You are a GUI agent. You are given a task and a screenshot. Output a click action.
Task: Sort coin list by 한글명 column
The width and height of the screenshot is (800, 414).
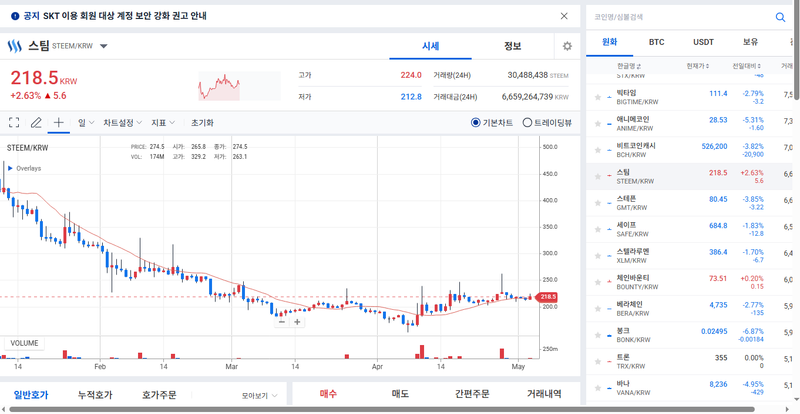click(629, 66)
